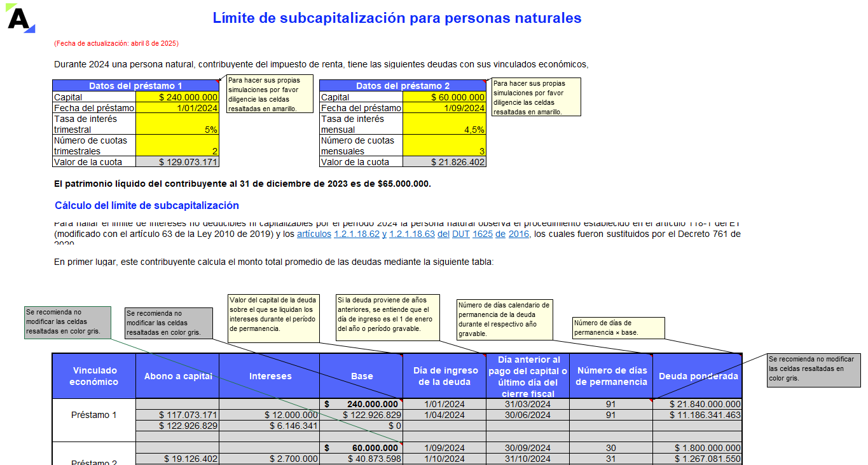Select Préstamo 1 Capital cell $ 240.000.000

[177, 97]
